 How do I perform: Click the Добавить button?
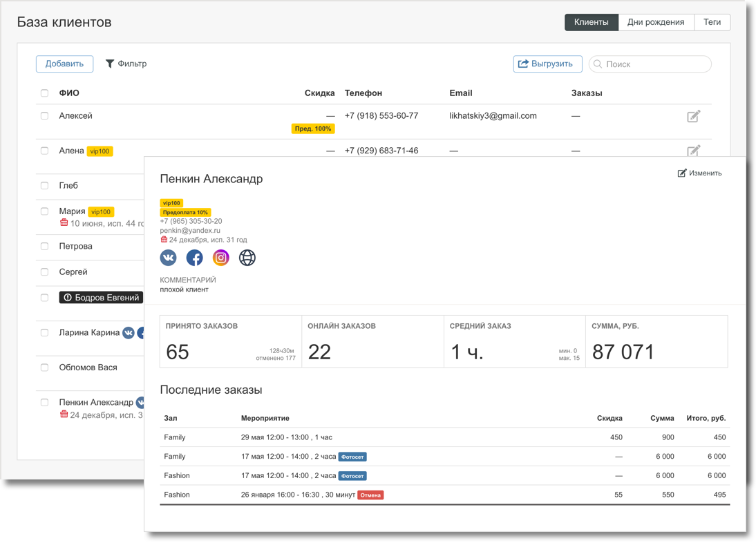pyautogui.click(x=64, y=64)
